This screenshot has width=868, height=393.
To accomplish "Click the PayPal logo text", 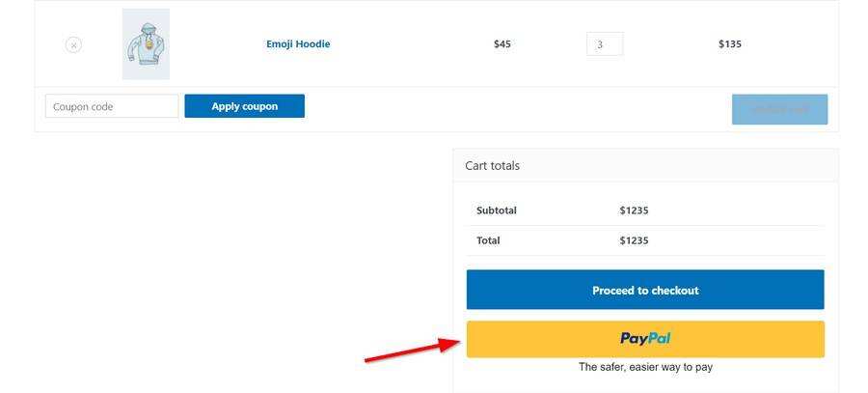I will click(645, 338).
